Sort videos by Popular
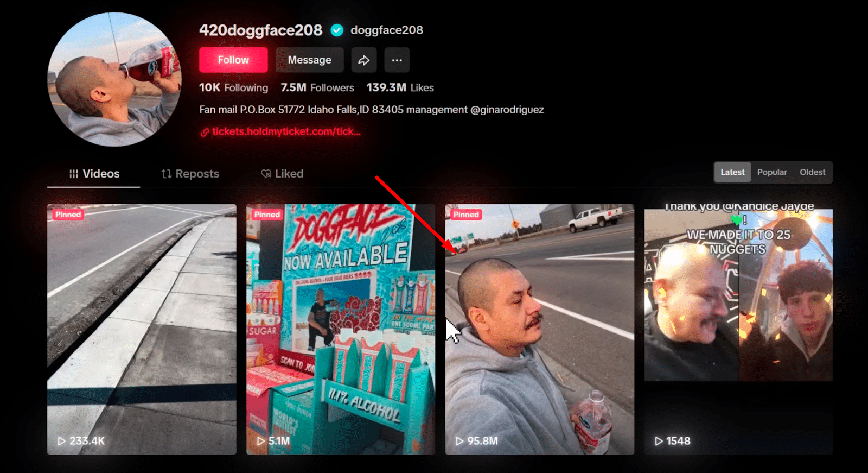This screenshot has height=473, width=868. pos(772,172)
